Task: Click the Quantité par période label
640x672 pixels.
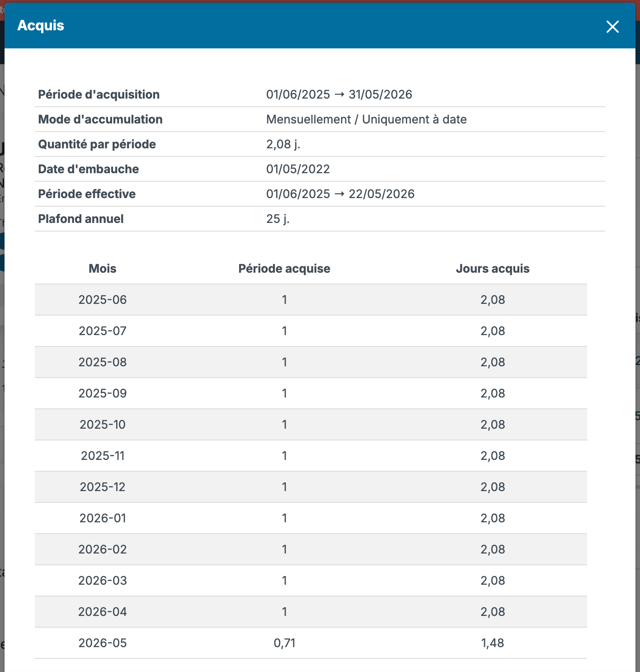Action: click(97, 144)
